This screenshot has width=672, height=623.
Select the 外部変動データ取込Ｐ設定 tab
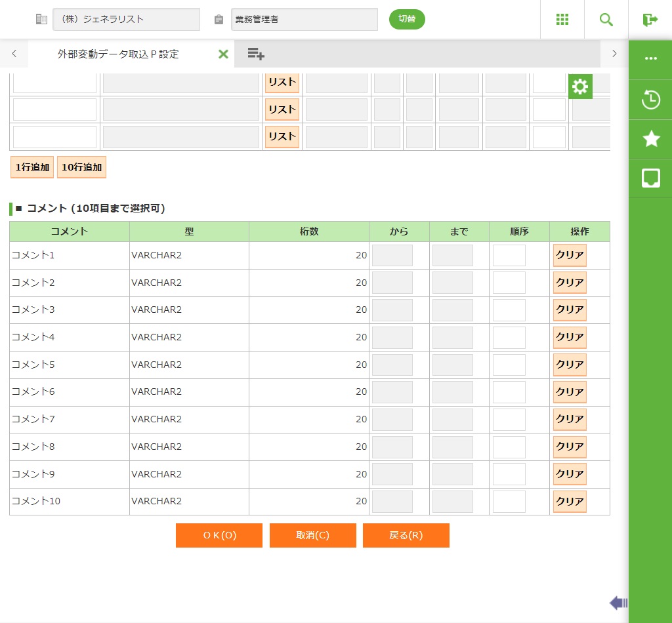pos(118,54)
